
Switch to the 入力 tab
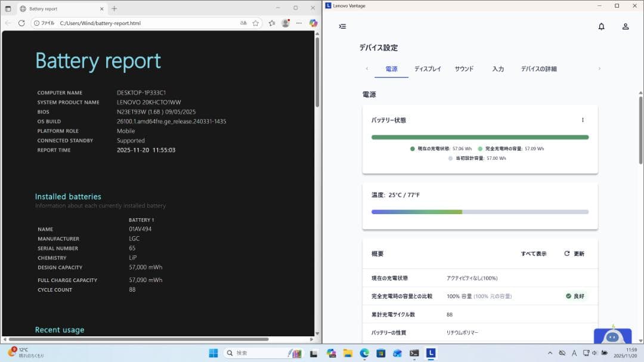click(x=498, y=69)
